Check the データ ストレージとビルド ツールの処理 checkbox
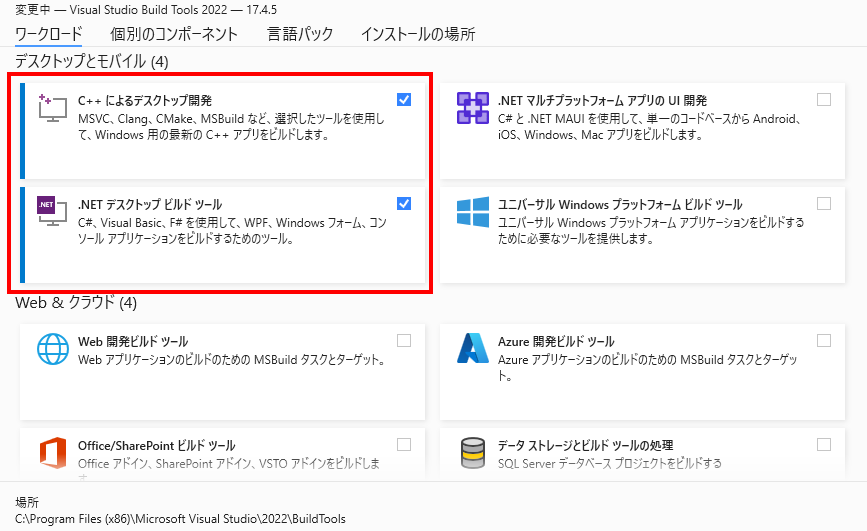867x531 pixels. pos(824,445)
